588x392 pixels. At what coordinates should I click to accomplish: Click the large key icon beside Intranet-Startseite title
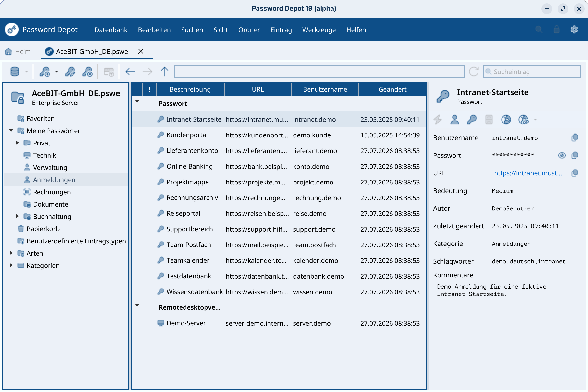point(443,96)
